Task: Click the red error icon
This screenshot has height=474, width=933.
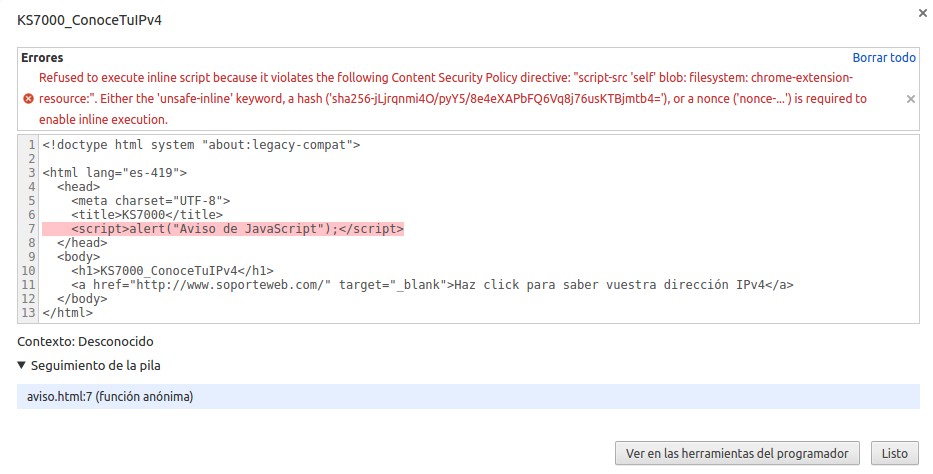Action: (28, 99)
